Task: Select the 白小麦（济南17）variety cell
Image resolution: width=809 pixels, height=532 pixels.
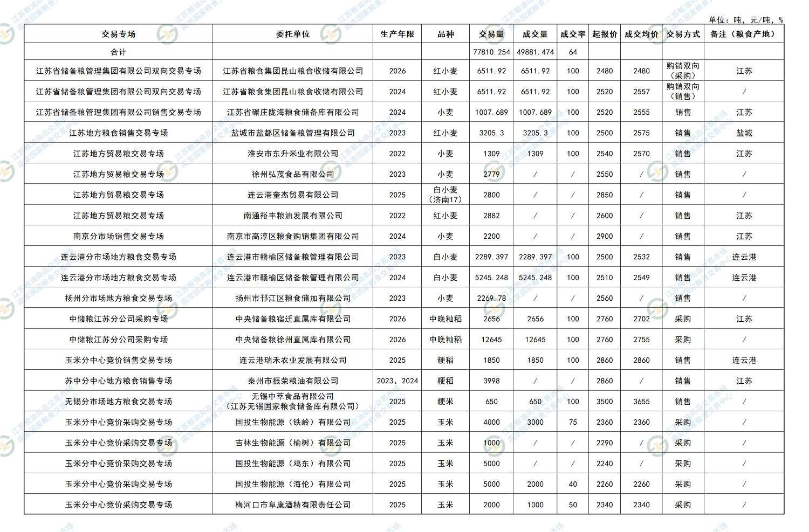Action: 445,195
